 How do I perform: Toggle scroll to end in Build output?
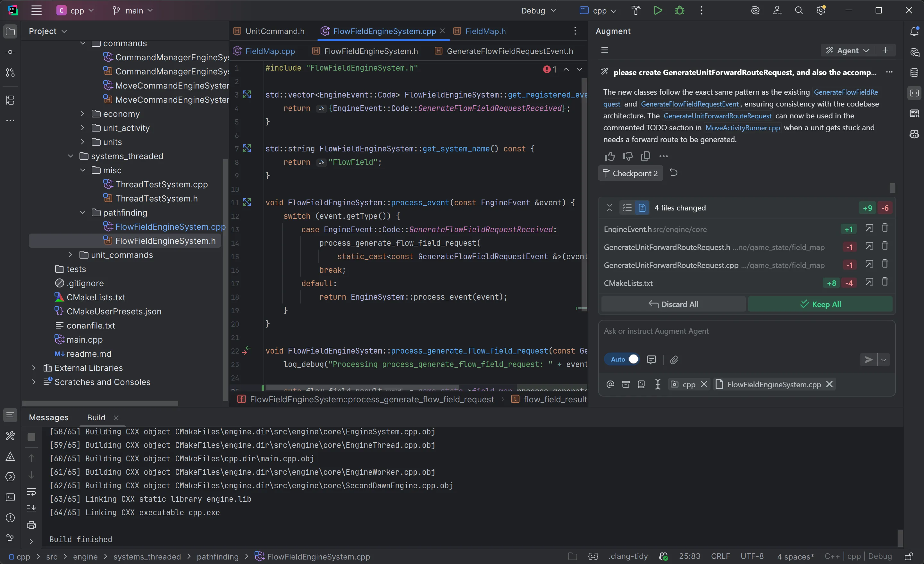(x=31, y=508)
